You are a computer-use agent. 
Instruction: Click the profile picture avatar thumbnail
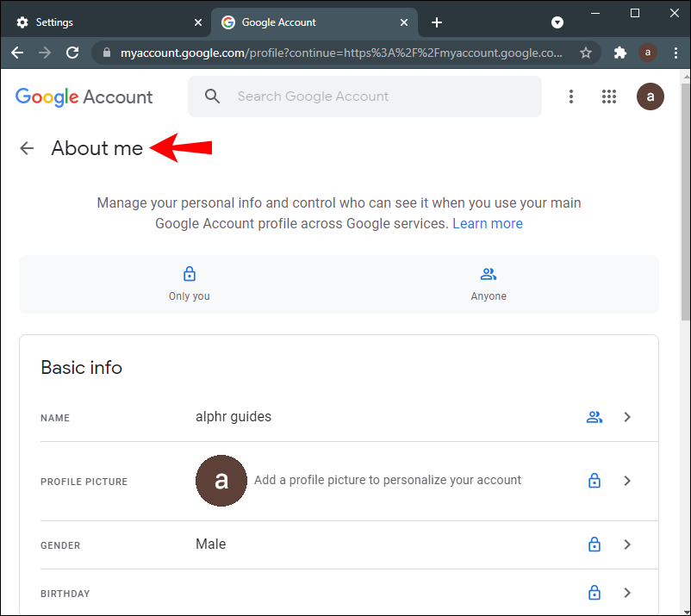pos(221,480)
